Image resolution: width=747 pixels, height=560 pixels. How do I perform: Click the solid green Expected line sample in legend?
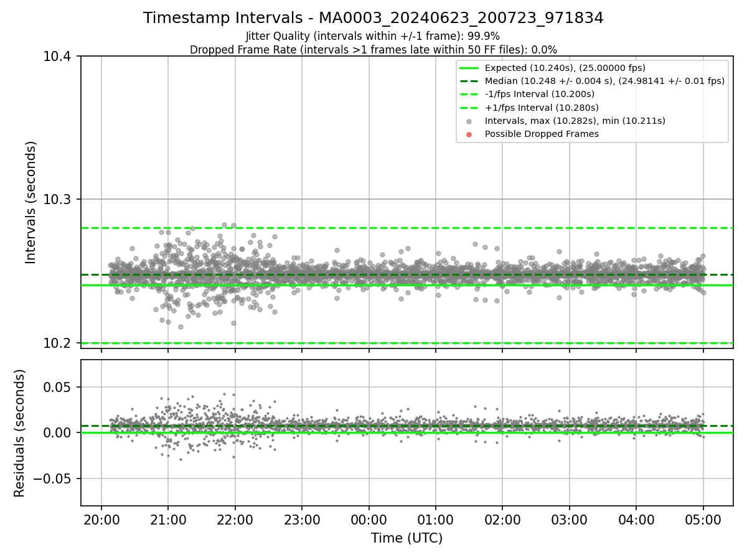469,68
